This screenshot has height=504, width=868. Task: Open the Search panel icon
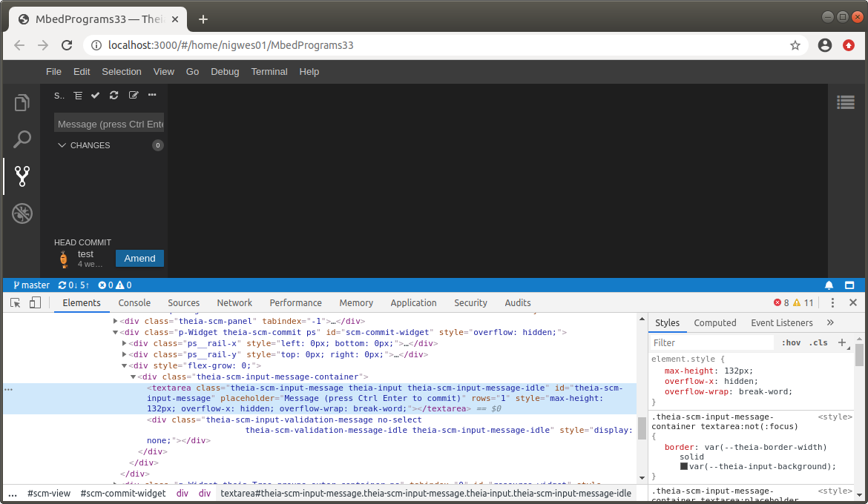coord(22,139)
